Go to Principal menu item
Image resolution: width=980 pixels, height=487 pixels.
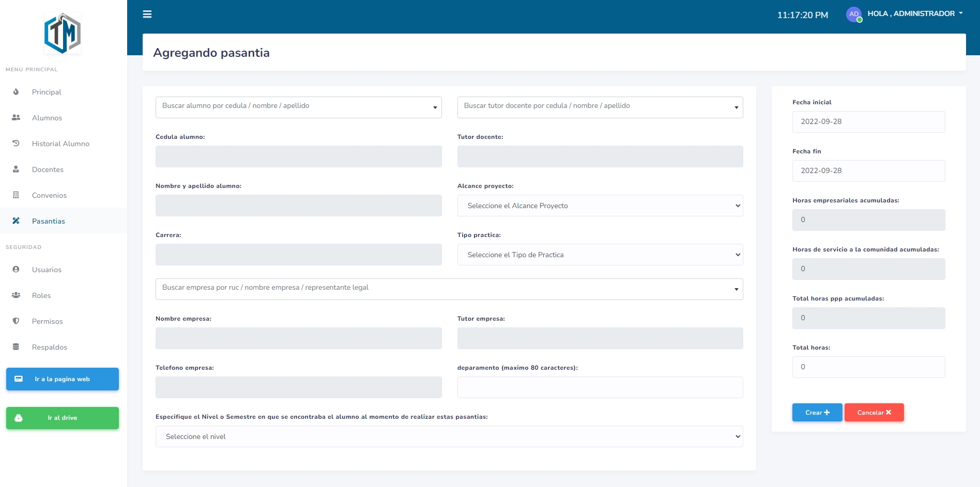[x=63, y=92]
